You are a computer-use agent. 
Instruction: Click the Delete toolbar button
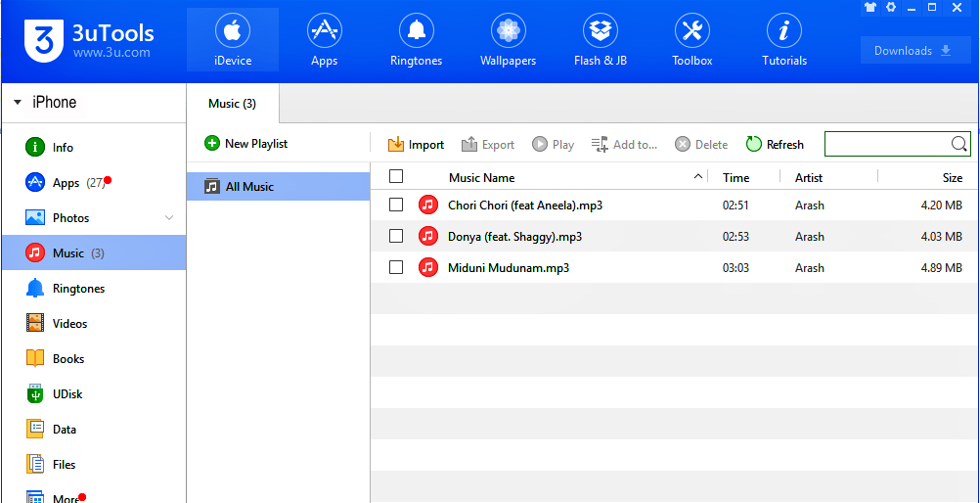(701, 145)
